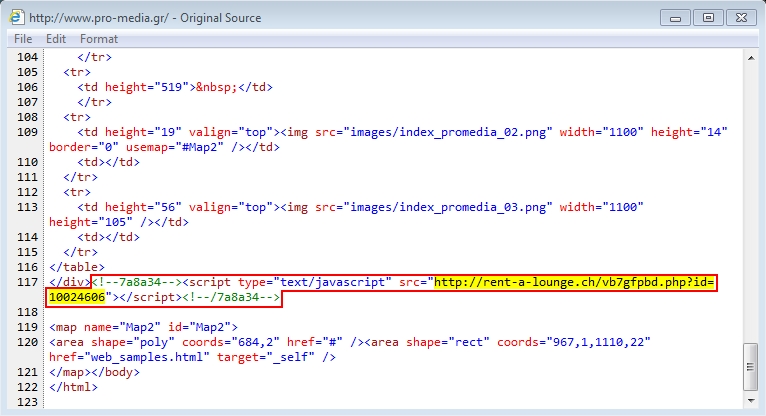Click line number 104
The image size is (766, 416).
click(x=27, y=57)
